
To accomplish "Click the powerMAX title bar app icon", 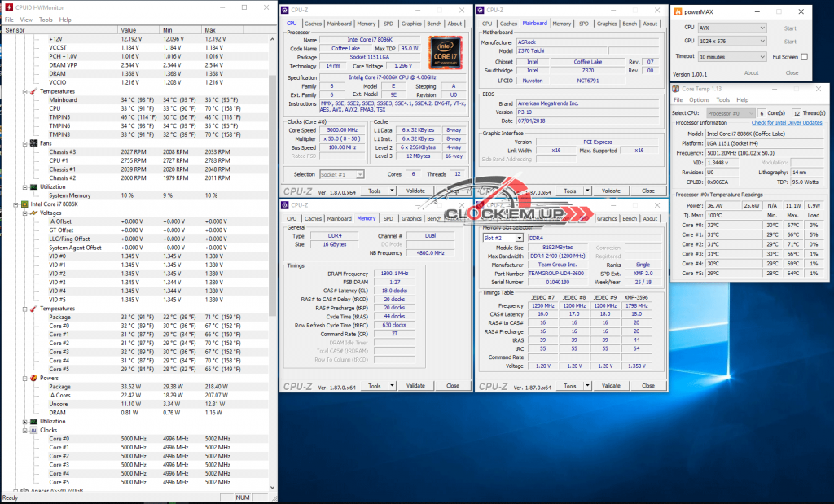I will point(678,12).
